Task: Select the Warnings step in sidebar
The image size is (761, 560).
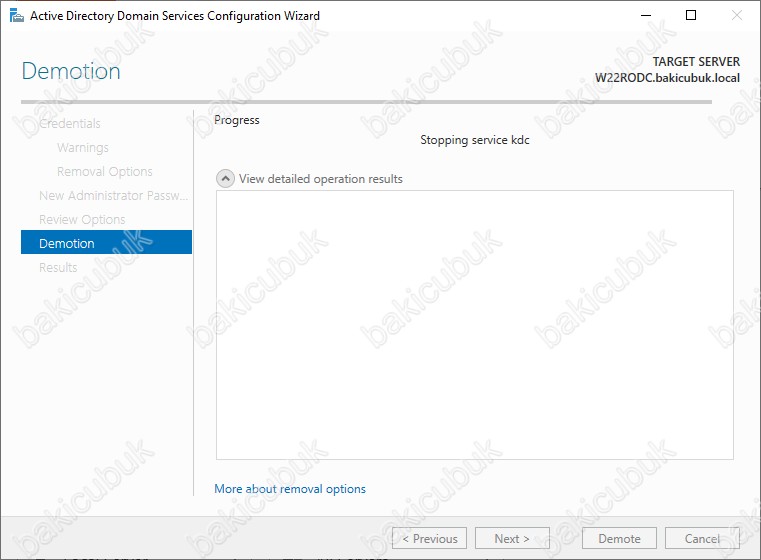Action: (83, 148)
